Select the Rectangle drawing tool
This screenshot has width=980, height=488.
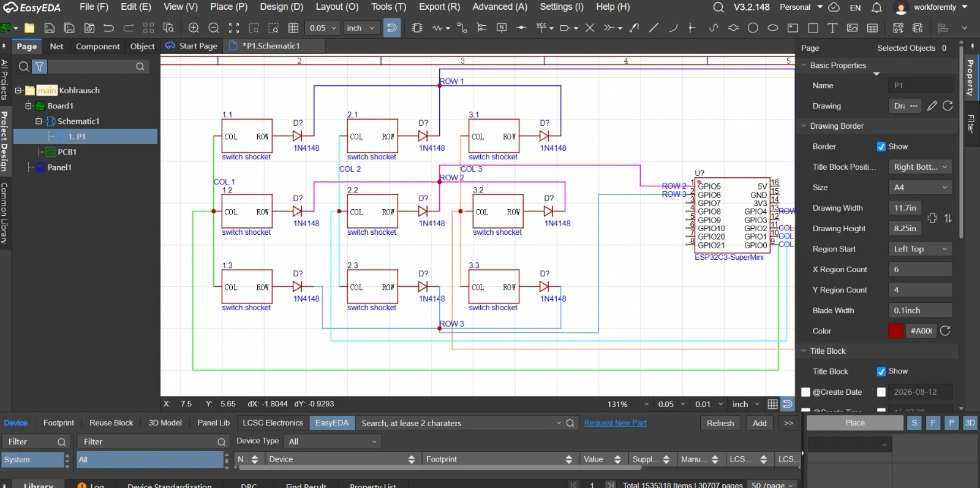(813, 28)
